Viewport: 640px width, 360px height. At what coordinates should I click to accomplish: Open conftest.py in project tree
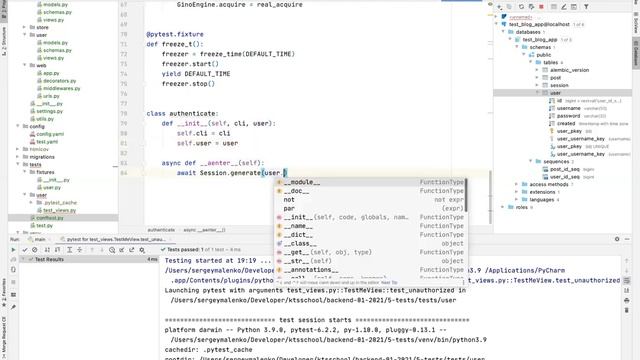pos(50,218)
